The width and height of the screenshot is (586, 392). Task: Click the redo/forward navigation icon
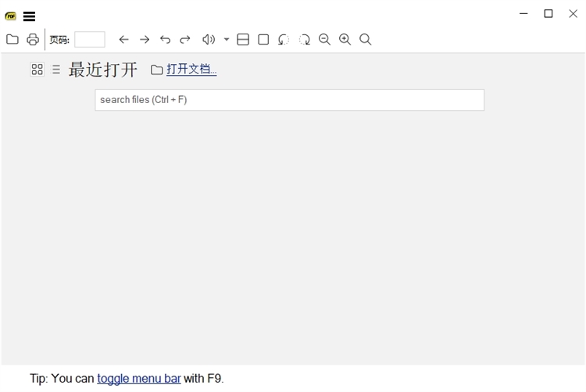[x=185, y=39]
